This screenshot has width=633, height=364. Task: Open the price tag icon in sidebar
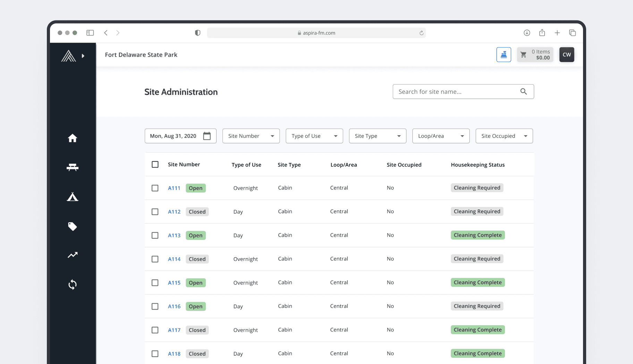pos(72,226)
